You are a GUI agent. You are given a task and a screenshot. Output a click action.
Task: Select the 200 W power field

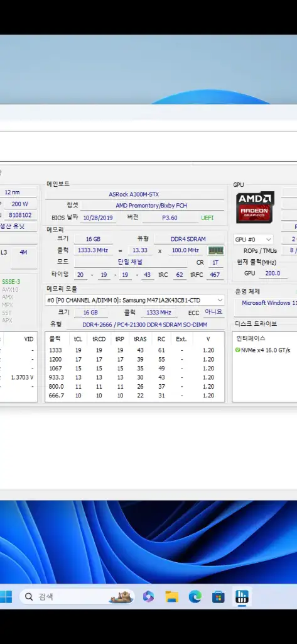click(x=19, y=204)
